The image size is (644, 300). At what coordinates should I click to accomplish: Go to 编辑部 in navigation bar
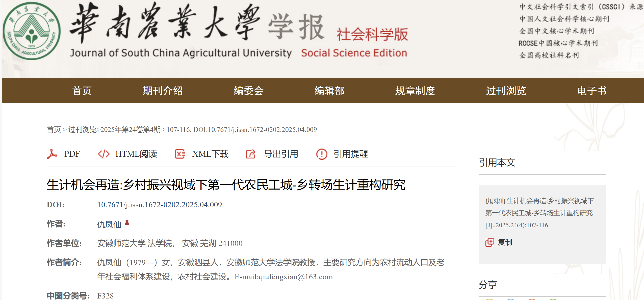click(x=329, y=91)
